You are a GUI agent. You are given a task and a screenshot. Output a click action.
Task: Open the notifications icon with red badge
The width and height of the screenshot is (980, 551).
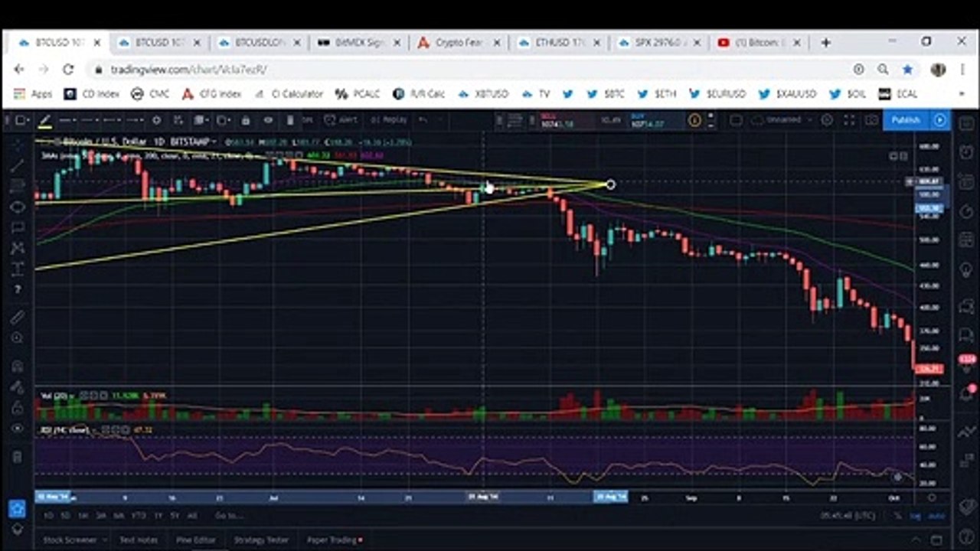[966, 393]
